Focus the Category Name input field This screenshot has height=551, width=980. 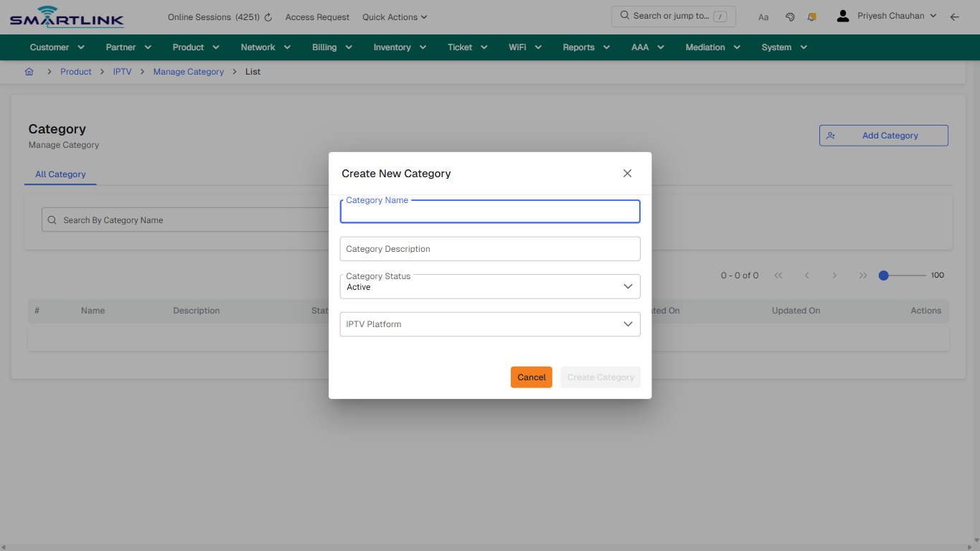pyautogui.click(x=490, y=211)
